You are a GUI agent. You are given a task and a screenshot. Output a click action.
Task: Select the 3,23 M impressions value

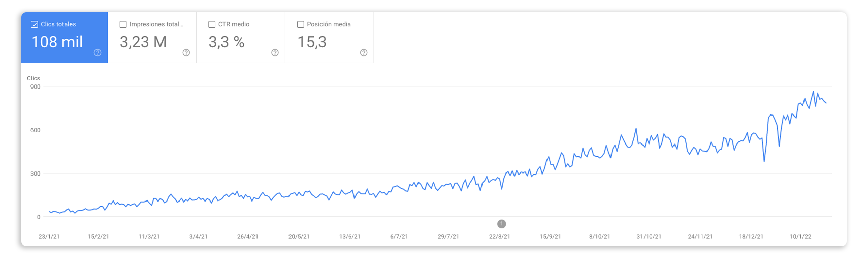coord(143,42)
